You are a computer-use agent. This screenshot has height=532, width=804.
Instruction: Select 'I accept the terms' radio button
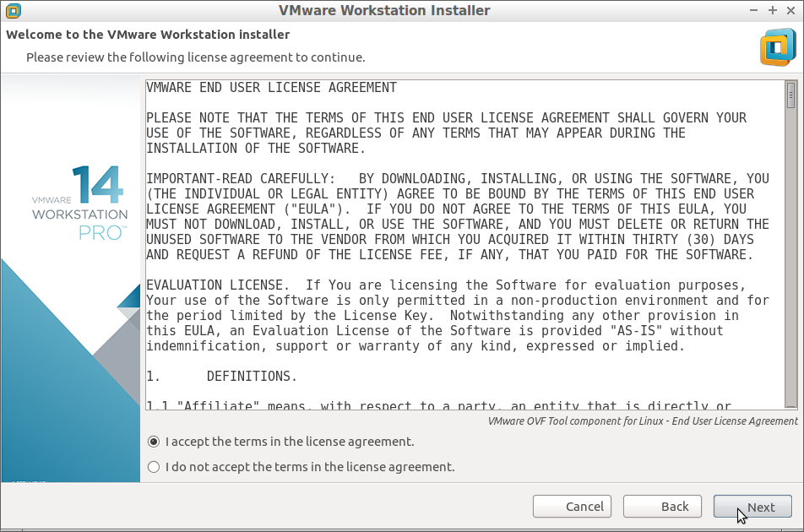(154, 442)
